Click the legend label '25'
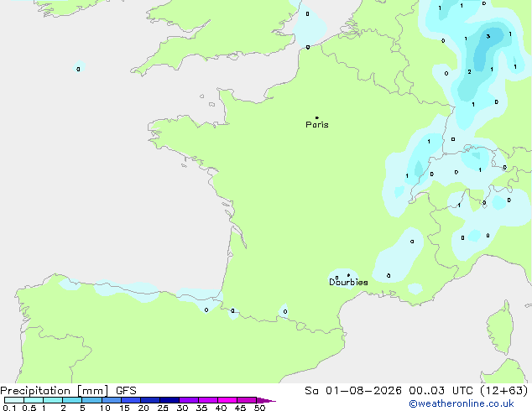The image size is (532, 411). (163, 408)
